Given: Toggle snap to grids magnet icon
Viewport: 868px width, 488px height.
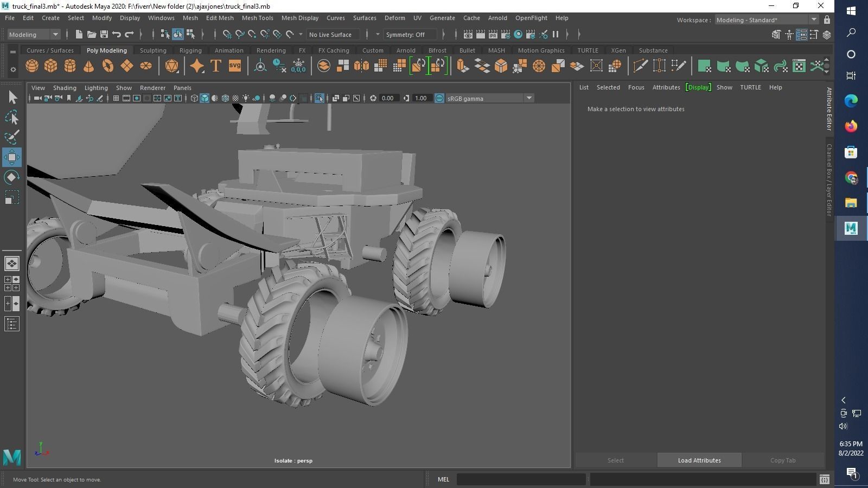Looking at the screenshot, I should pos(227,34).
